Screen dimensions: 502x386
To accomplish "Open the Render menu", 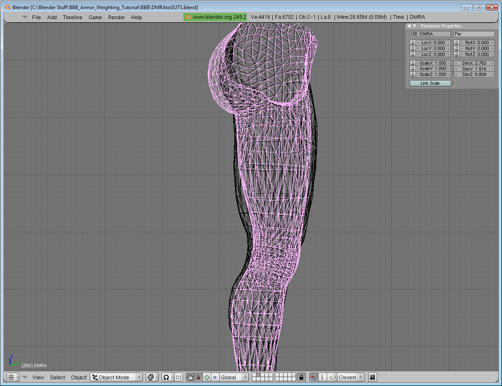I will 116,17.
